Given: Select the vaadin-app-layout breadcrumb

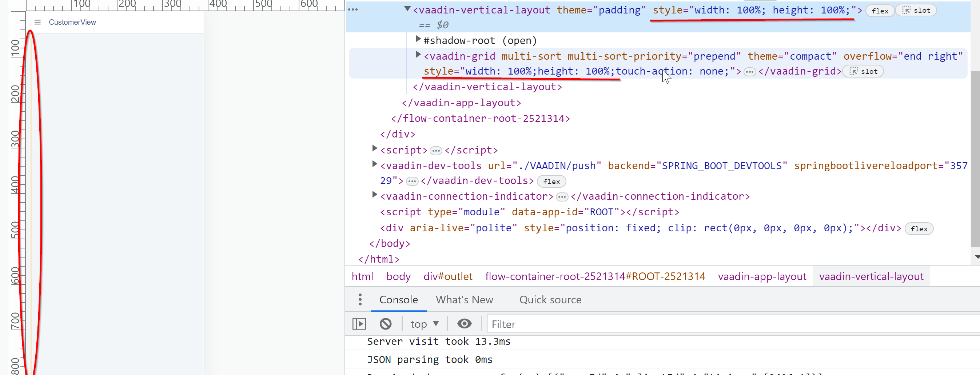Looking at the screenshot, I should pyautogui.click(x=762, y=276).
